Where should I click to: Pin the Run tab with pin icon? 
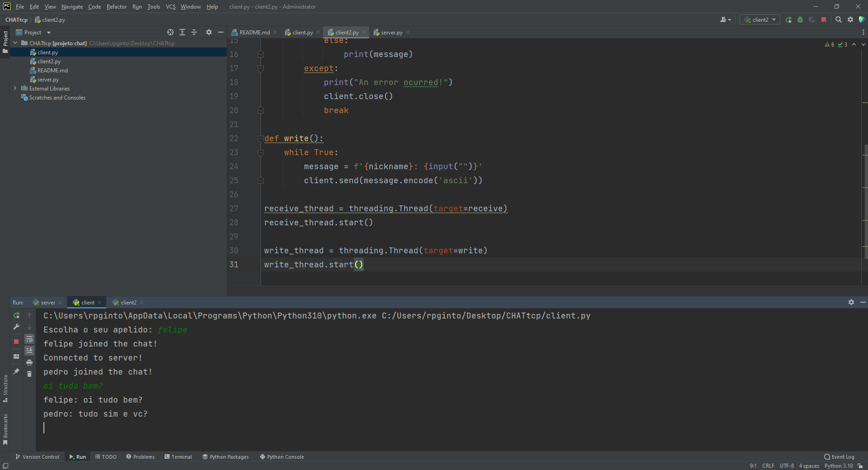coord(16,371)
